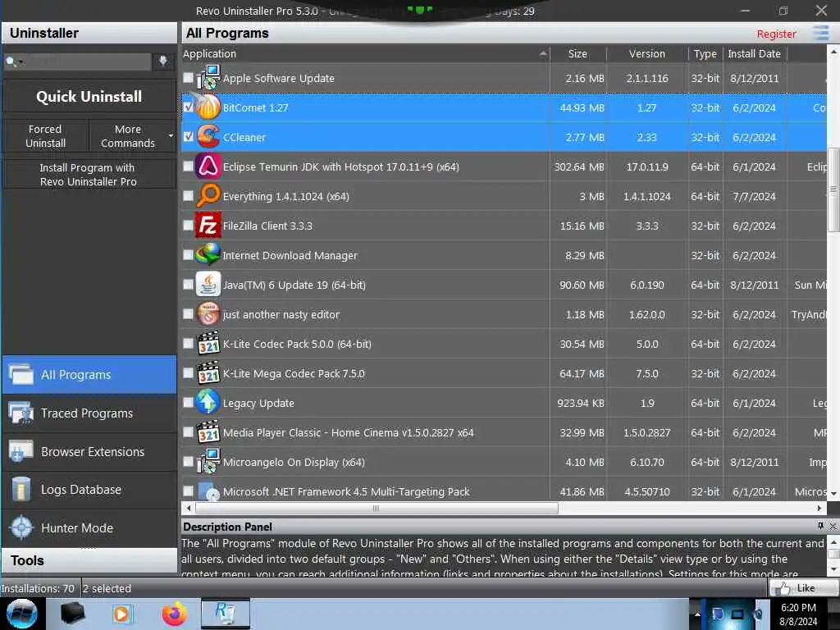The width and height of the screenshot is (840, 630).
Task: Uncheck the BitComet 1.27 checkbox
Action: coord(188,107)
